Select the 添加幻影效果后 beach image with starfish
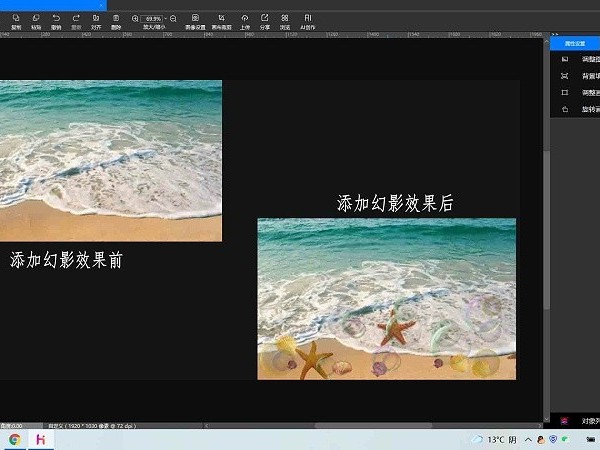The image size is (600, 450). pos(386,298)
